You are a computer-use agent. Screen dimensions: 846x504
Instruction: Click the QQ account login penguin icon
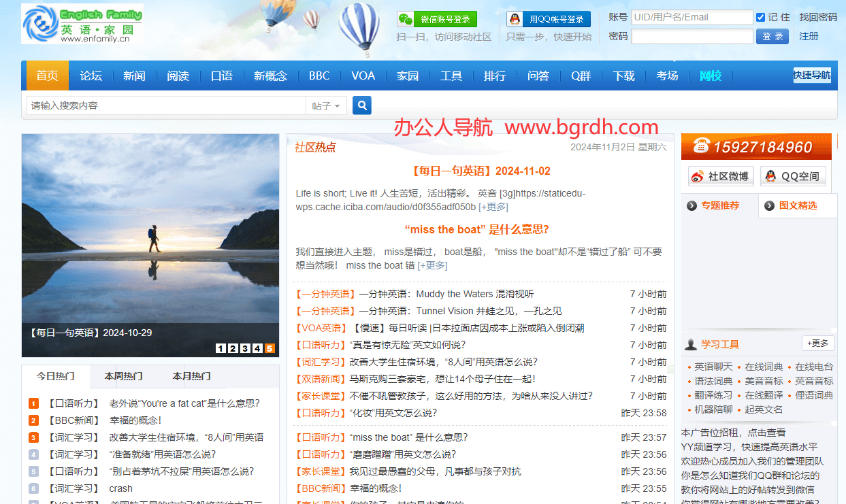(515, 19)
